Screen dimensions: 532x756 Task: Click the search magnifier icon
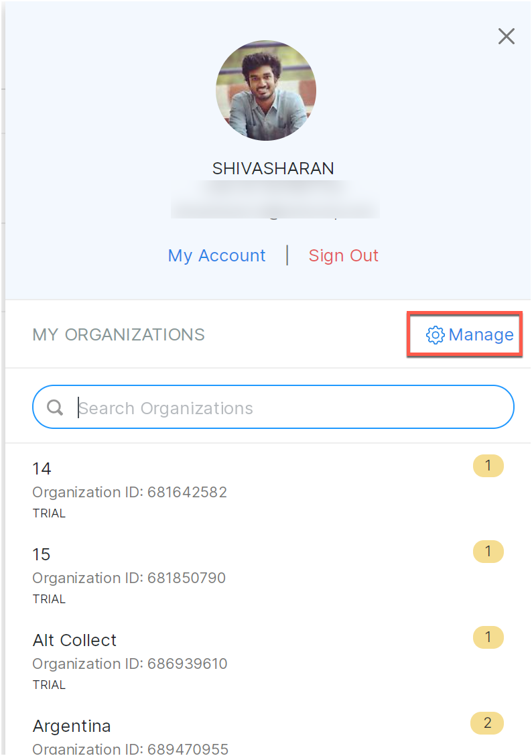point(55,407)
